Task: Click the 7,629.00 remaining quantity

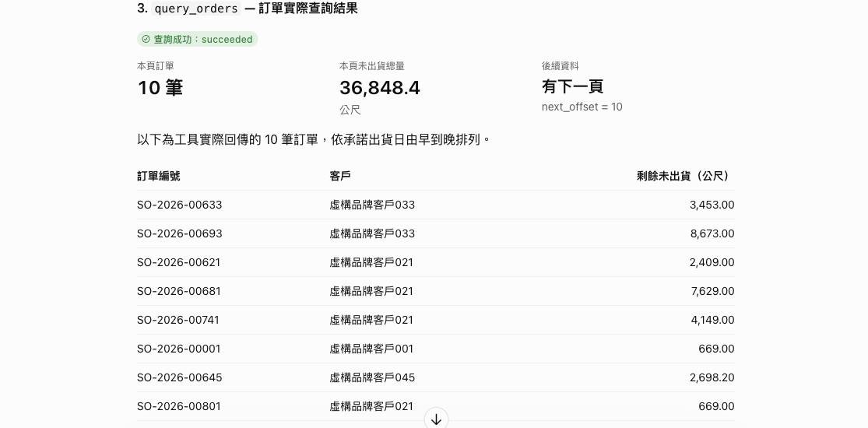Action: (x=712, y=291)
